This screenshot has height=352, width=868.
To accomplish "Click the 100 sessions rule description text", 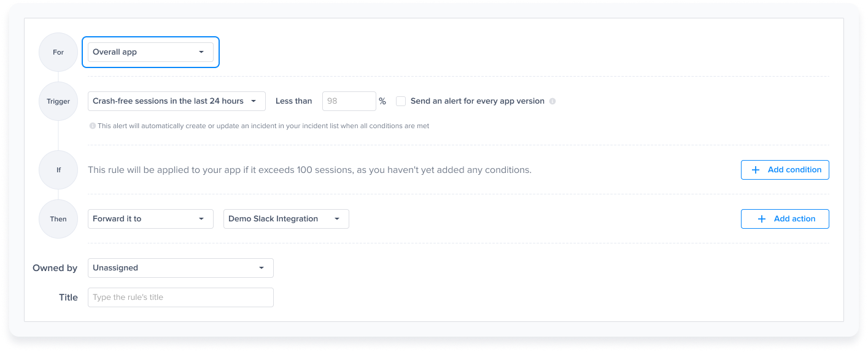I will [x=309, y=170].
